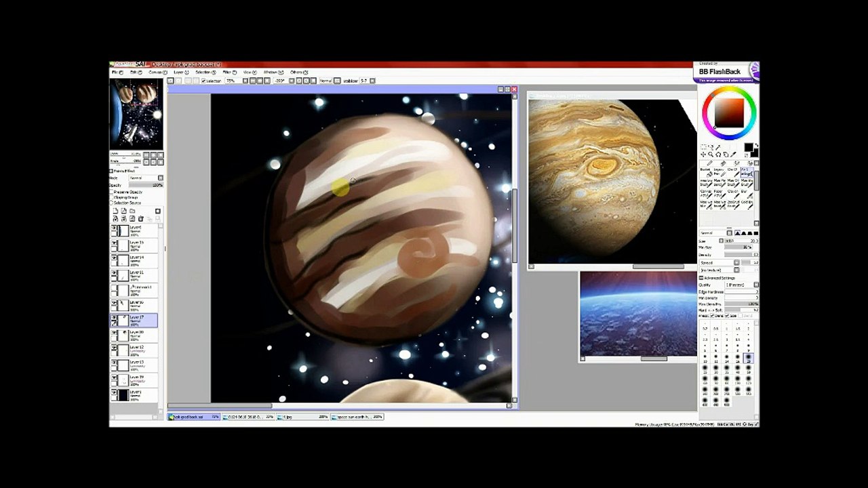This screenshot has height=488, width=868.
Task: Open the Layer menu
Action: pyautogui.click(x=181, y=72)
